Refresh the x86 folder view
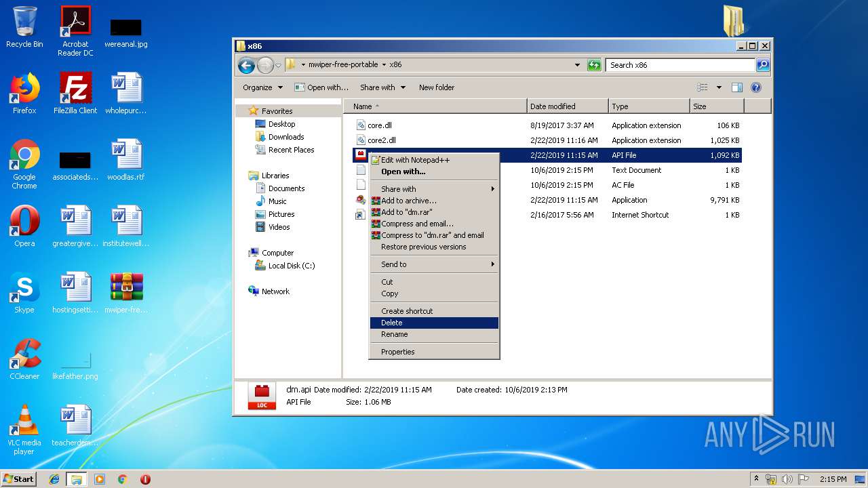 pyautogui.click(x=594, y=65)
